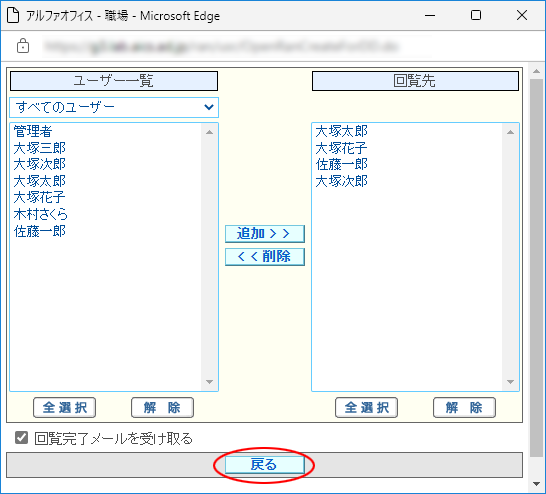Click down arrow of 回覧先 list scrollbar
Image resolution: width=546 pixels, height=494 pixels.
(510, 382)
